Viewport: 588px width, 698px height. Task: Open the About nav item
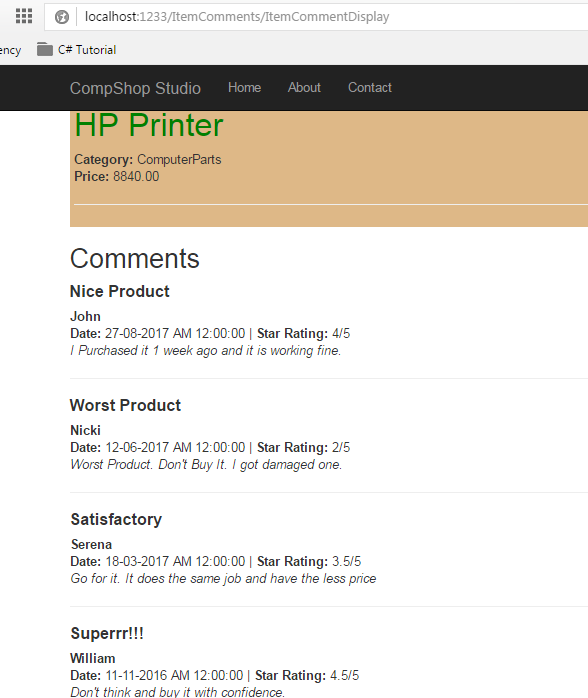[x=304, y=87]
